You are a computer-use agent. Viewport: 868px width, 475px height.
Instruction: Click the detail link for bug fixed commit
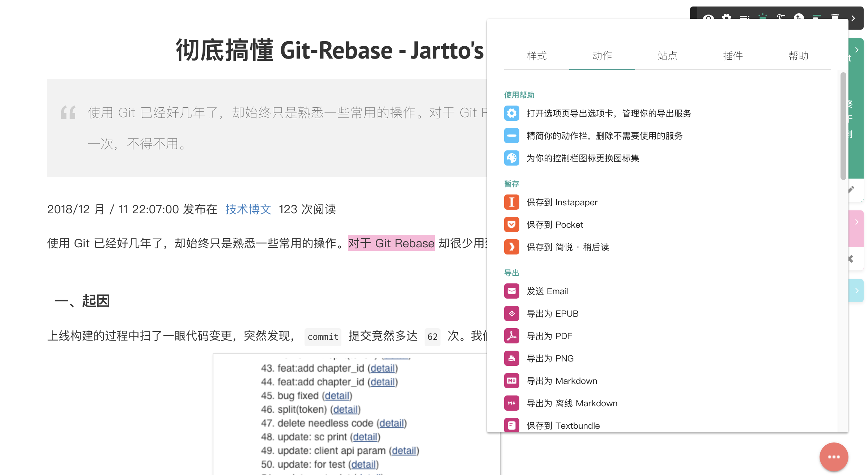pos(337,396)
